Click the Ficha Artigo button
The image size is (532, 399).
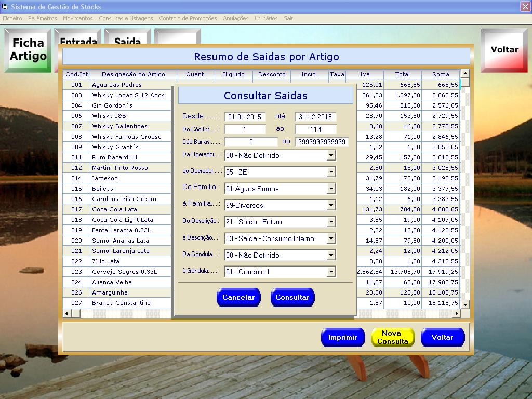click(28, 50)
